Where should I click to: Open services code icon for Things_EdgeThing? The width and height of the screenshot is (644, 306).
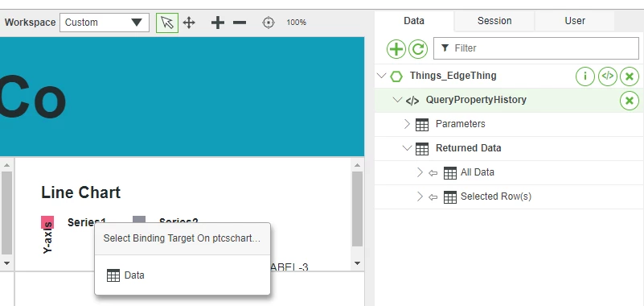pyautogui.click(x=608, y=76)
